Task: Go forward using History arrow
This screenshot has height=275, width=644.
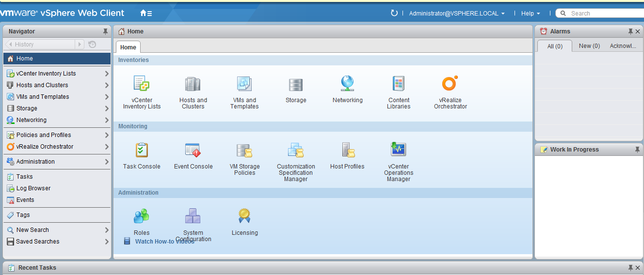Action: pyautogui.click(x=80, y=45)
